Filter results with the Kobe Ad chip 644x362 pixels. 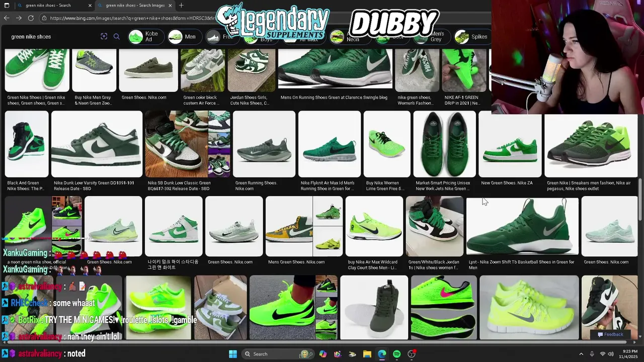click(x=145, y=37)
